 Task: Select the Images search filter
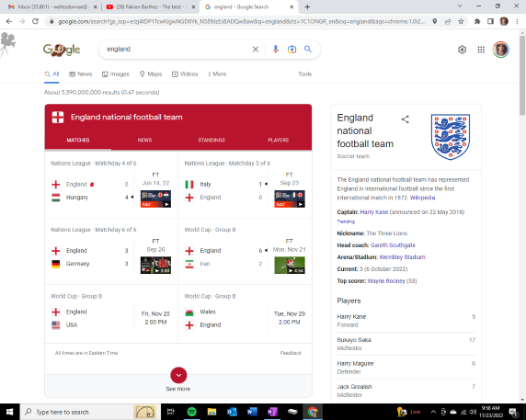tap(116, 74)
